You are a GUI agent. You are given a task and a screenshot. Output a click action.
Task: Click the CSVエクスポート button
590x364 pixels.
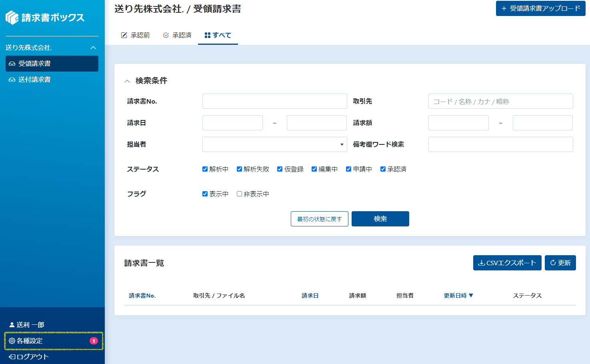pos(507,263)
